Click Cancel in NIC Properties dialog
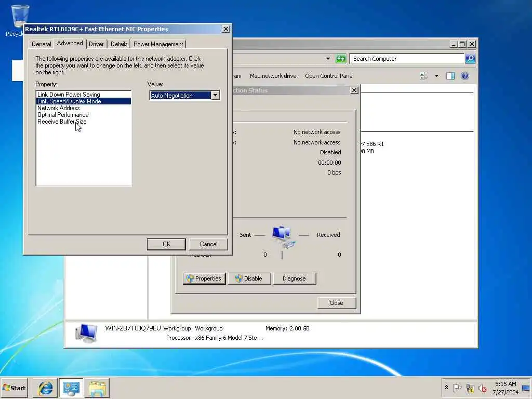This screenshot has height=399, width=532. [x=208, y=244]
